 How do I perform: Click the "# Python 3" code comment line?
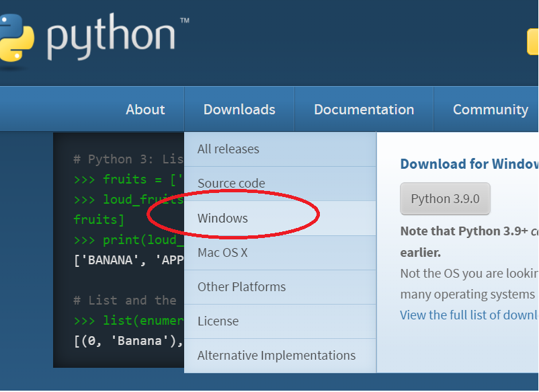tap(128, 159)
